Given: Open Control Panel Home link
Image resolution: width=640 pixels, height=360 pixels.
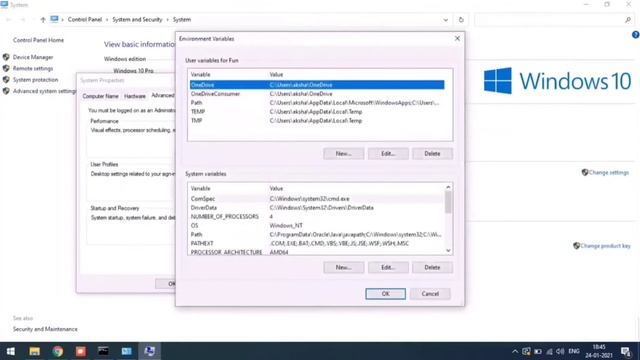Looking at the screenshot, I should [x=38, y=40].
